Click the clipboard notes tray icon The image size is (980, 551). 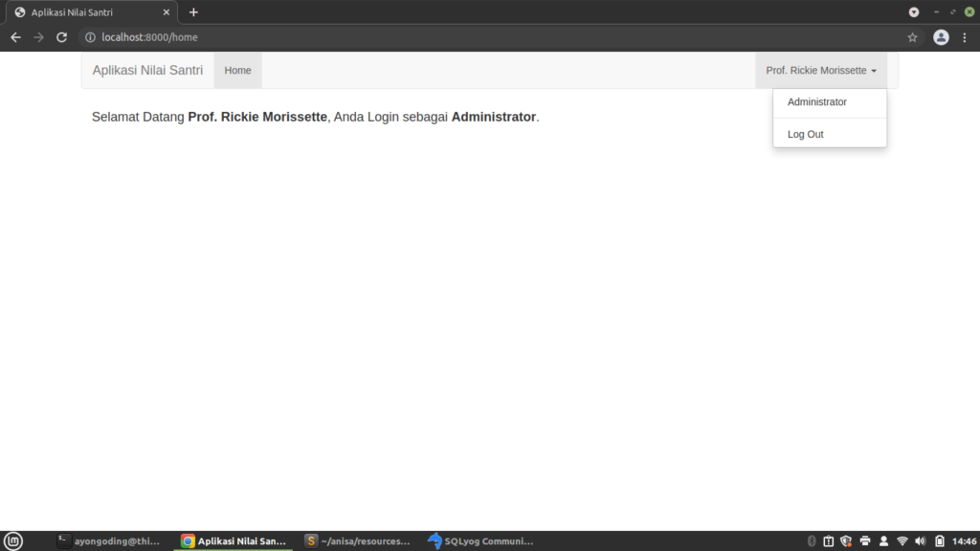coord(828,541)
